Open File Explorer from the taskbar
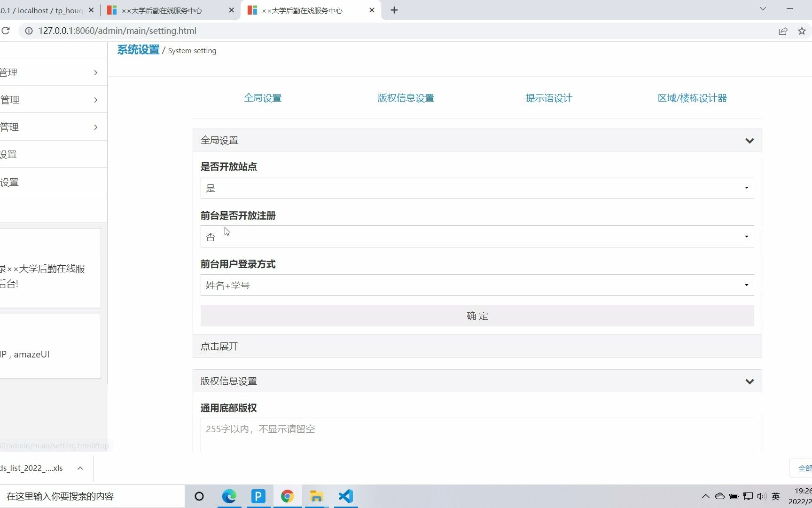This screenshot has width=812, height=508. [317, 496]
